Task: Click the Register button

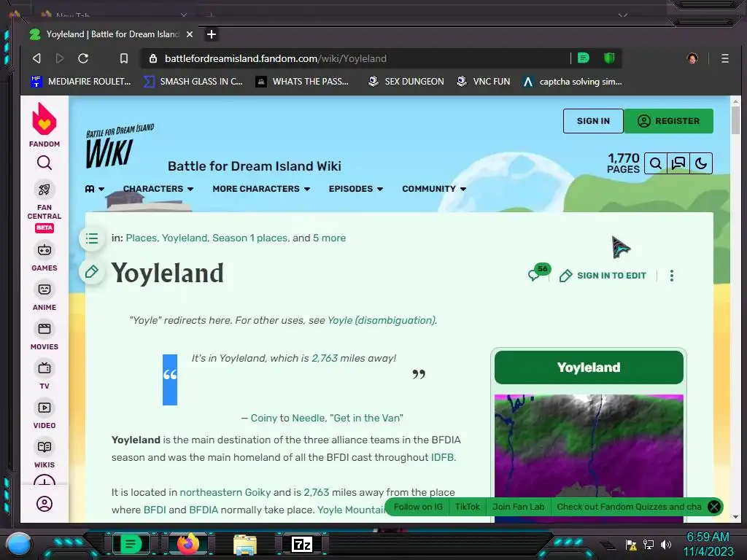Action: (668, 121)
